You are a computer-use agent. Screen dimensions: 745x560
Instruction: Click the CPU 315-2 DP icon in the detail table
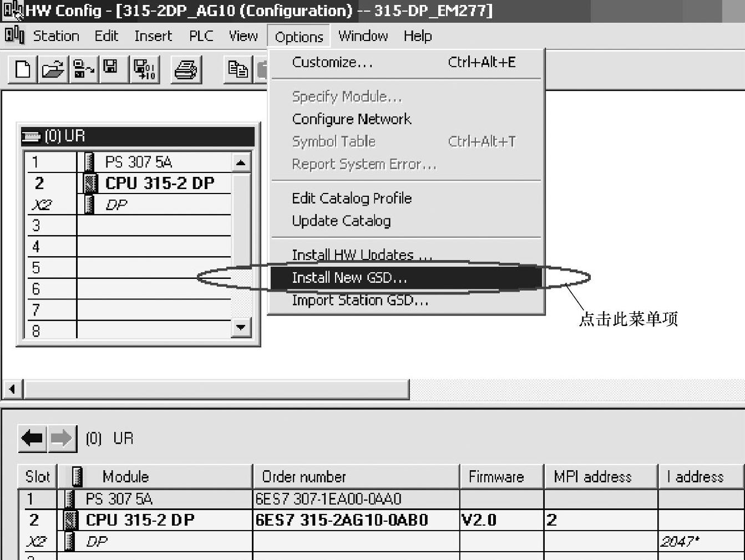(x=70, y=520)
